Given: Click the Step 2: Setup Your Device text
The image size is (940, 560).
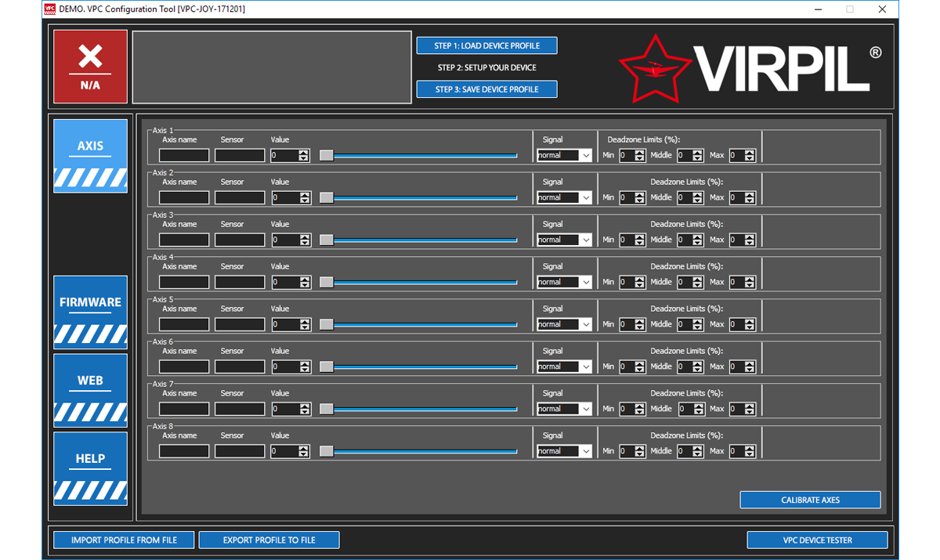Looking at the screenshot, I should click(486, 67).
